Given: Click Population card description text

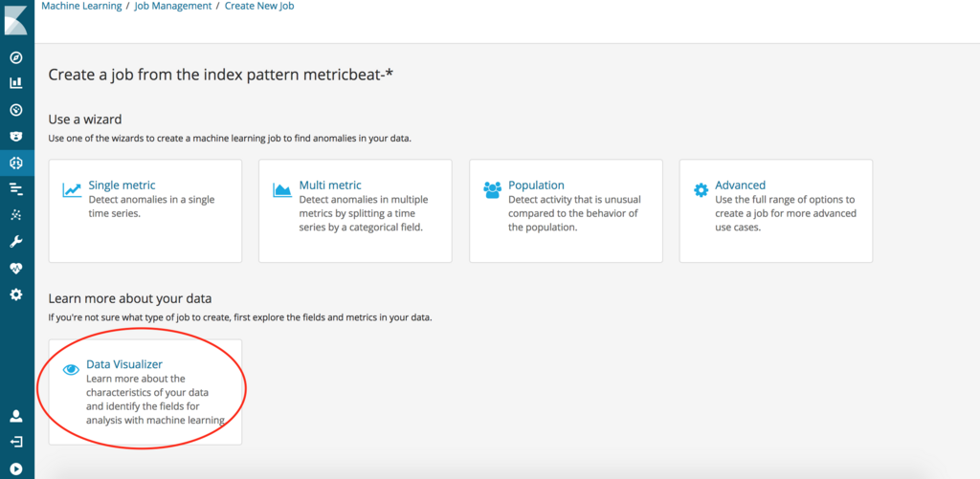Looking at the screenshot, I should [x=574, y=213].
